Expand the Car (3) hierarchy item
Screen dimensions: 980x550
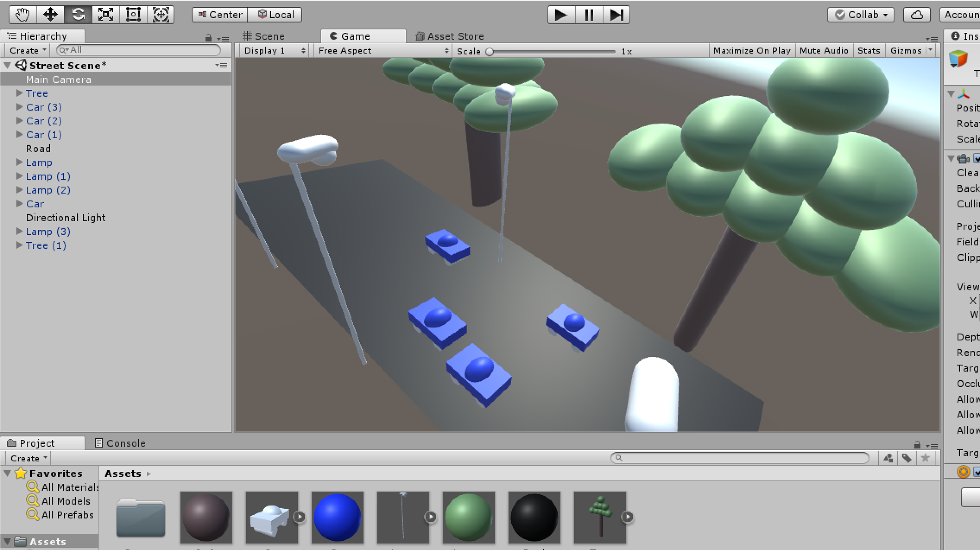click(x=19, y=107)
